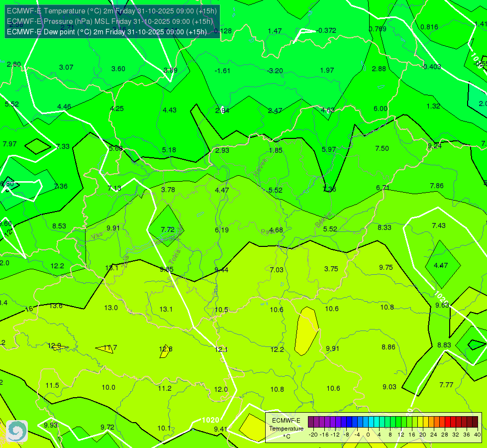
Task: Click the value 8.53
Action: 59,226
